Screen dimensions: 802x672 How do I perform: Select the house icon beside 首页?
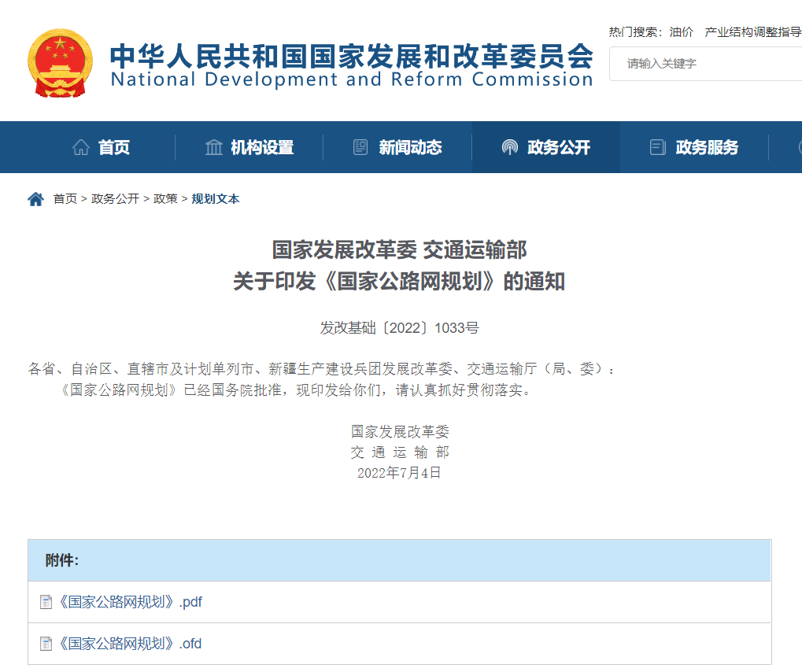coord(79,146)
